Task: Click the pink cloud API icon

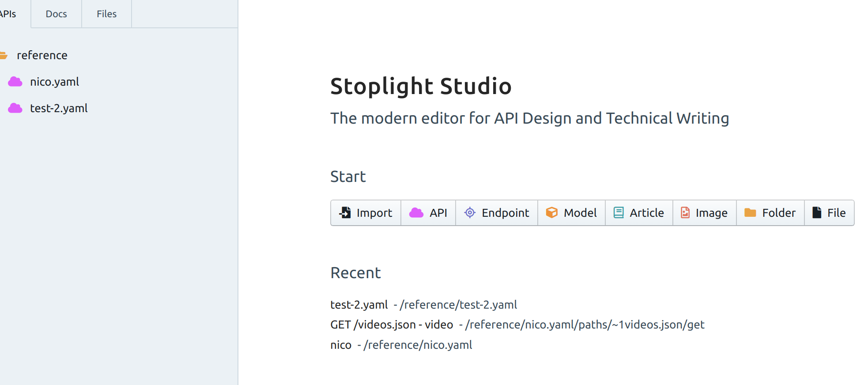Action: 416,213
